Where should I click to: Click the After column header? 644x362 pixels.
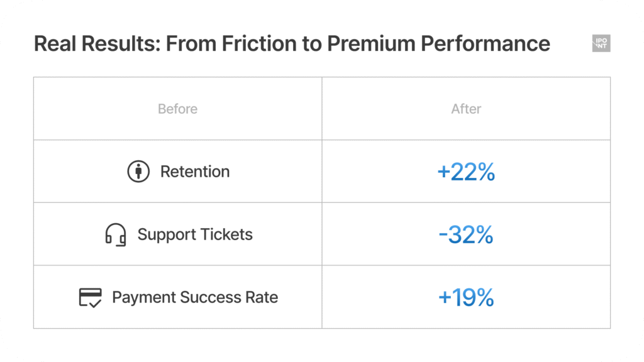(466, 109)
